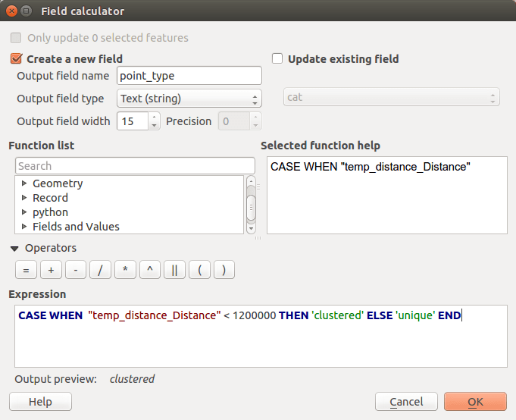Click inside the Output field width box
The width and height of the screenshot is (516, 420).
click(133, 121)
